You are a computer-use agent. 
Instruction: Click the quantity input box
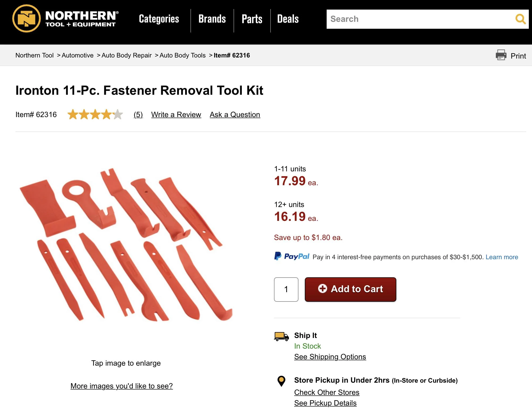286,289
